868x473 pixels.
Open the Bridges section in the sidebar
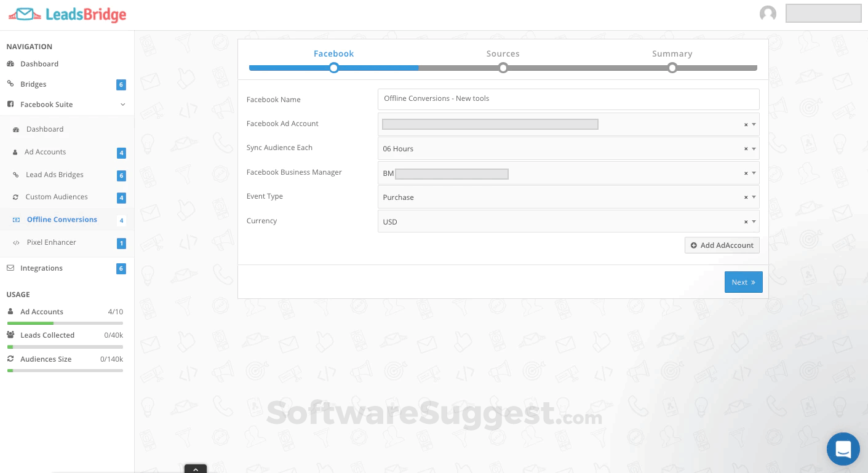coord(33,84)
